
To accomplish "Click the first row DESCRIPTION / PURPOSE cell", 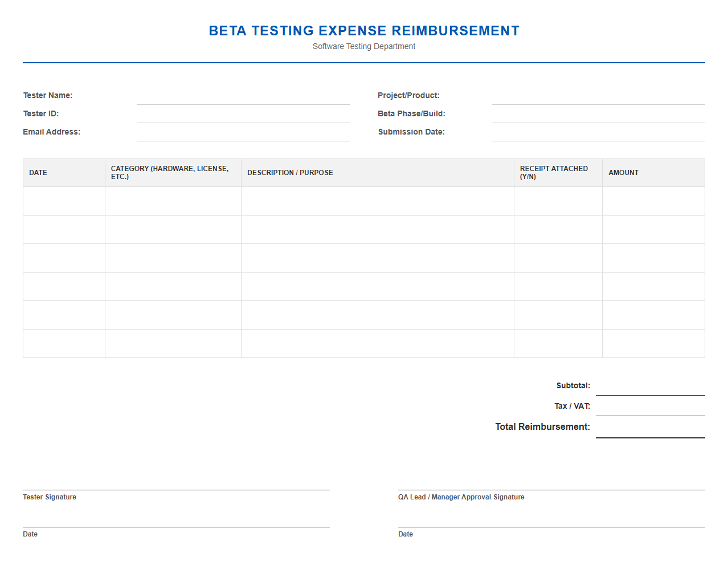I will coord(378,201).
